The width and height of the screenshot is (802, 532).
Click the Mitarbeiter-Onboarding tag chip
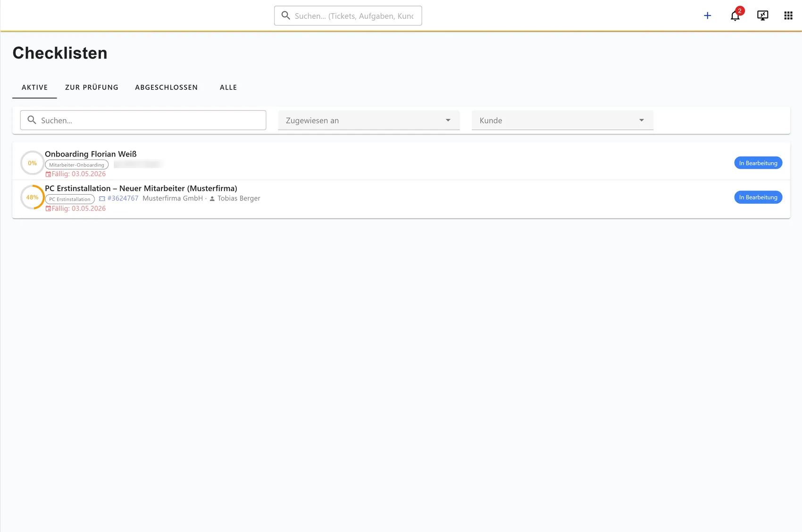tap(76, 165)
